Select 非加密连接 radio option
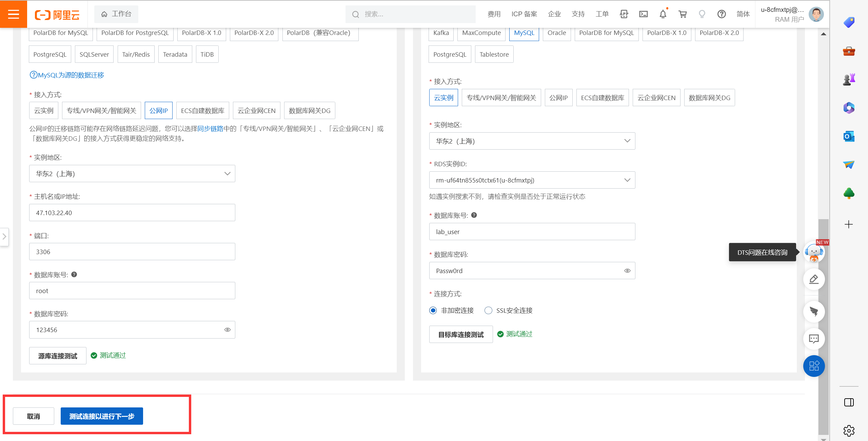 tap(433, 310)
